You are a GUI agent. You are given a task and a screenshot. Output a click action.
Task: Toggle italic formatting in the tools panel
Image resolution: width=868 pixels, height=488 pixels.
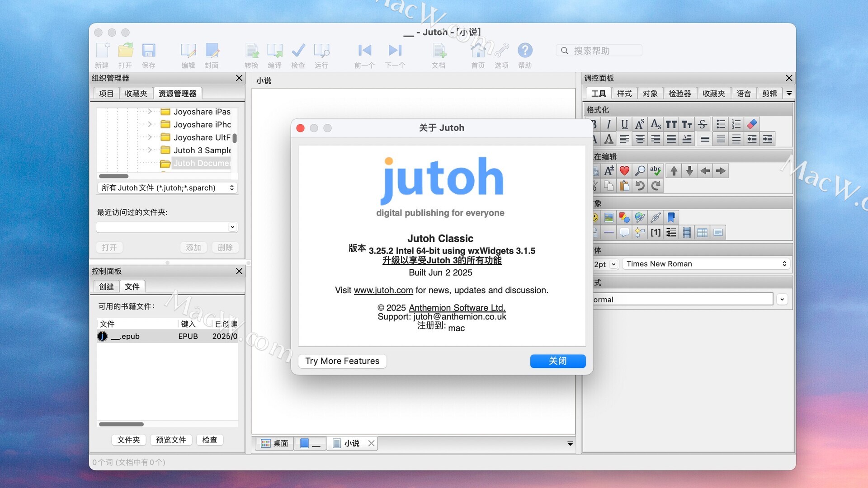click(609, 124)
